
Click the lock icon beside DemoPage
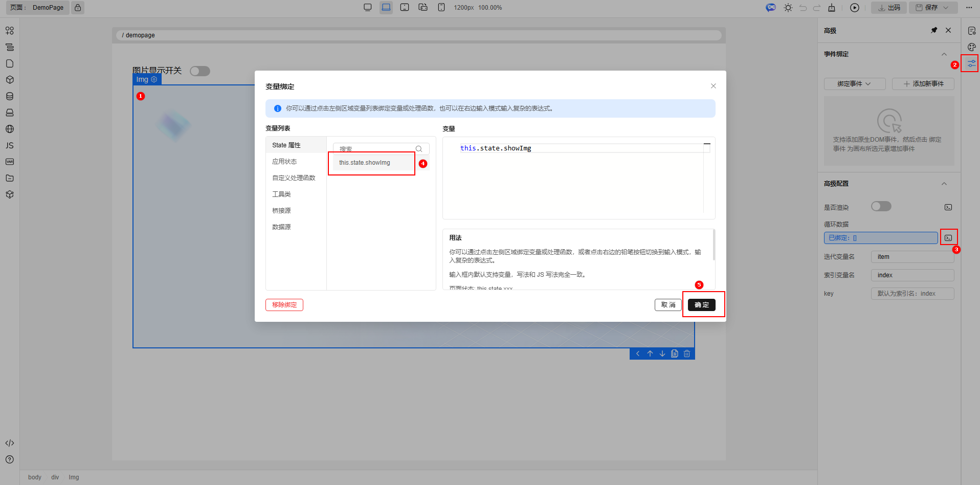point(77,7)
